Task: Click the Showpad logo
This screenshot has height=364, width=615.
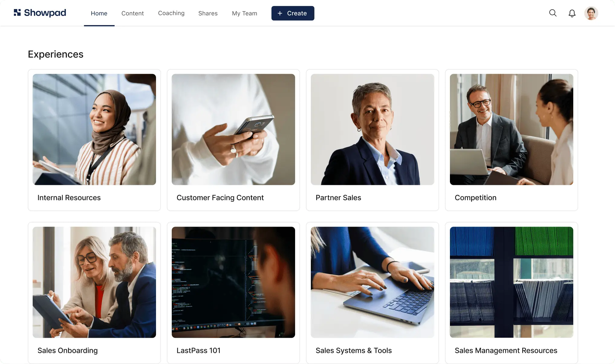Action: pos(40,13)
